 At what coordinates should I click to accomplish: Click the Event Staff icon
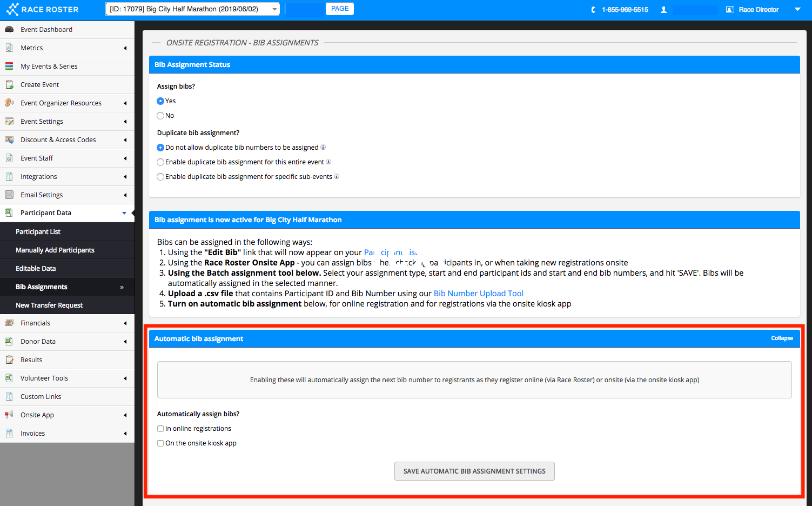(9, 158)
